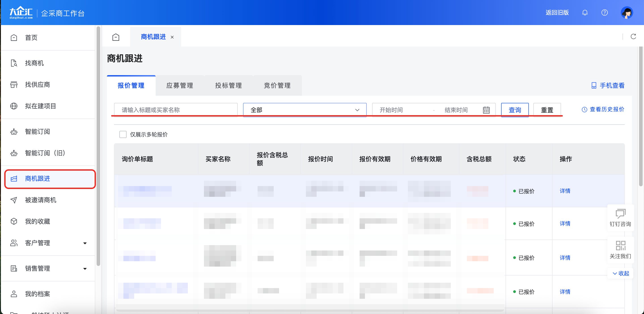The height and width of the screenshot is (314, 644).
Task: Click the 我的档案 person icon
Action: pos(14,294)
